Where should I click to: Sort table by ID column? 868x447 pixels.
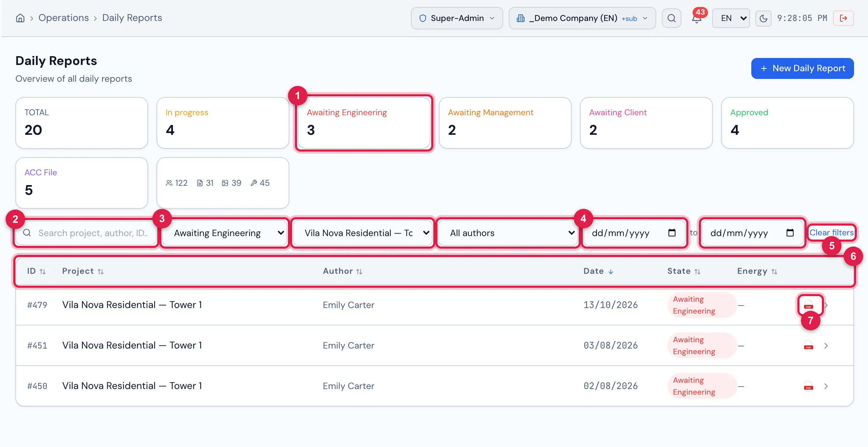tap(36, 271)
